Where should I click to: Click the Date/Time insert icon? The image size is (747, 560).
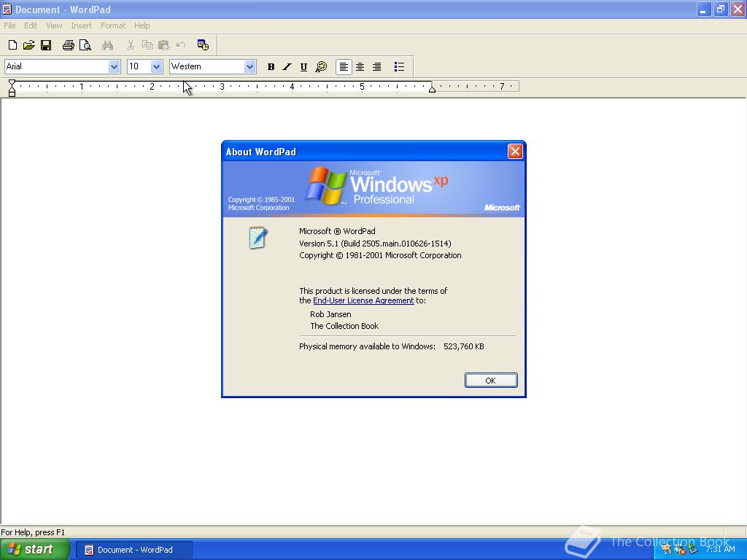point(203,45)
